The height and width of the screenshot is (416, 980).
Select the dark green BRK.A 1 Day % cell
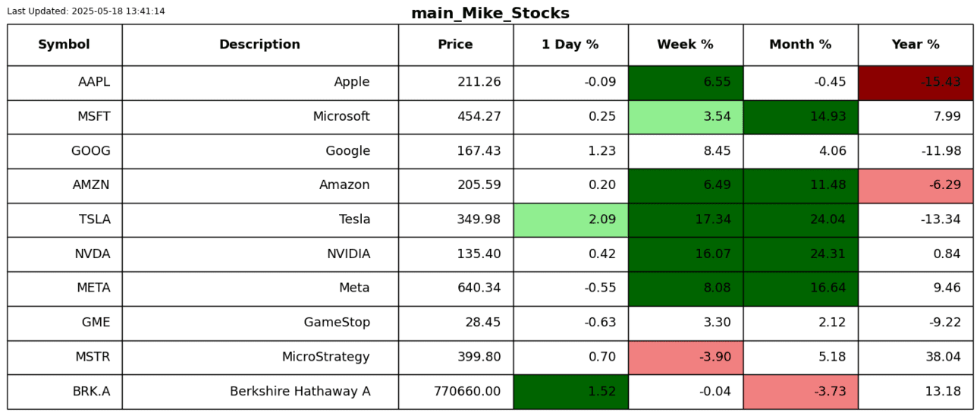(570, 392)
